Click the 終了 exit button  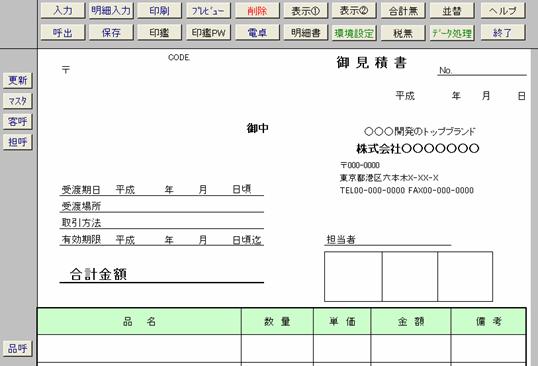(503, 33)
